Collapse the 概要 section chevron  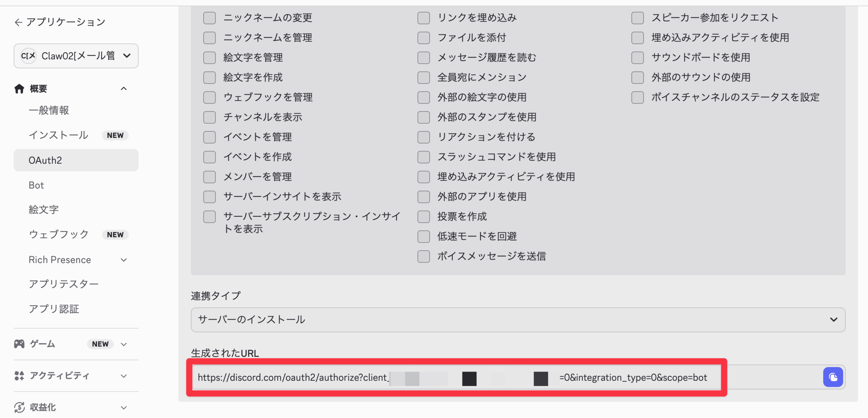click(124, 89)
